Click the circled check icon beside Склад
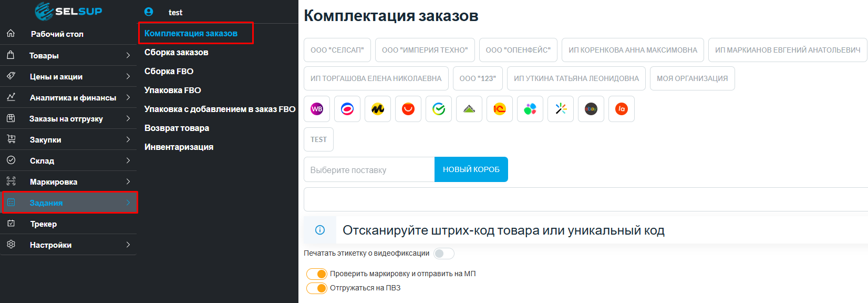 [11, 160]
